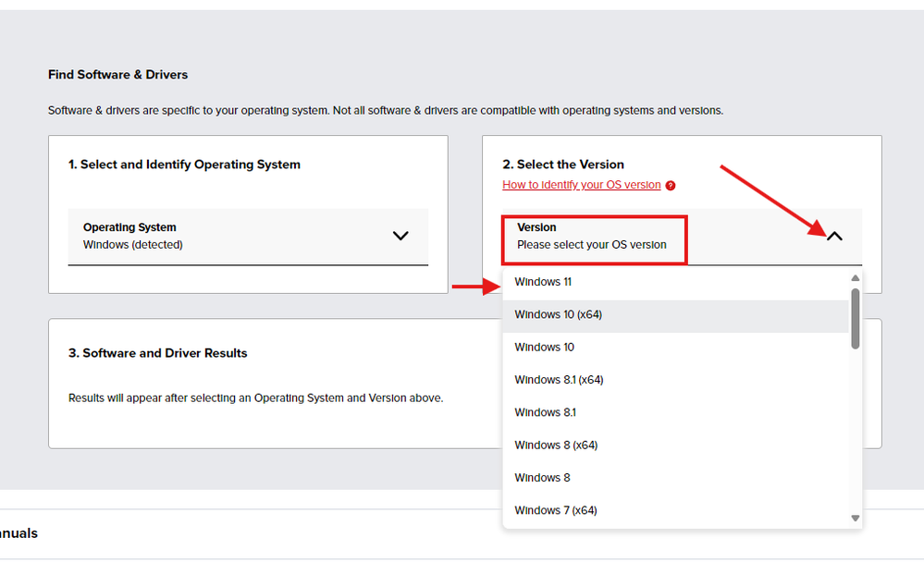Open How to identify your OS version link
This screenshot has width=924, height=574.
(581, 185)
